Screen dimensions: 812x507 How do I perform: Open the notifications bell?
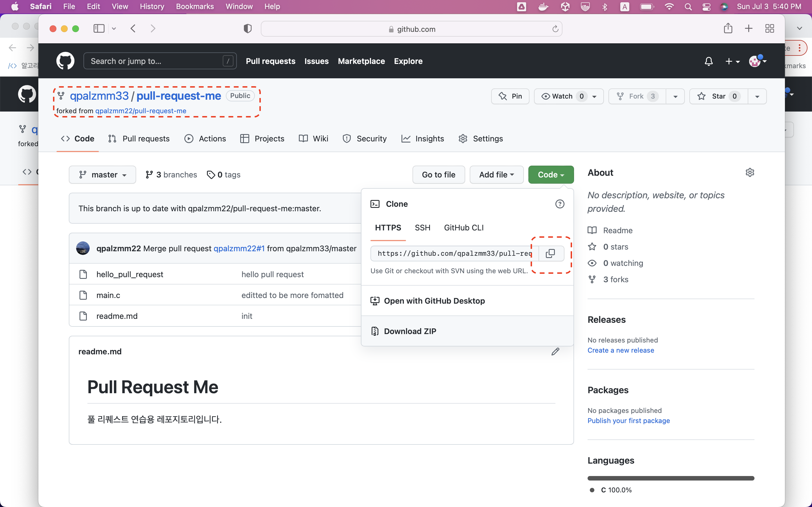(x=708, y=61)
